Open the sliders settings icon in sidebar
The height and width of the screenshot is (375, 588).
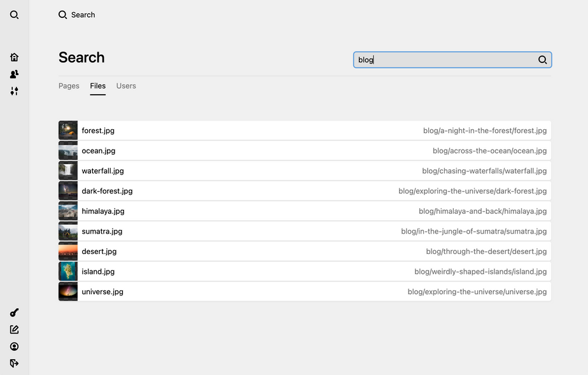coord(14,91)
